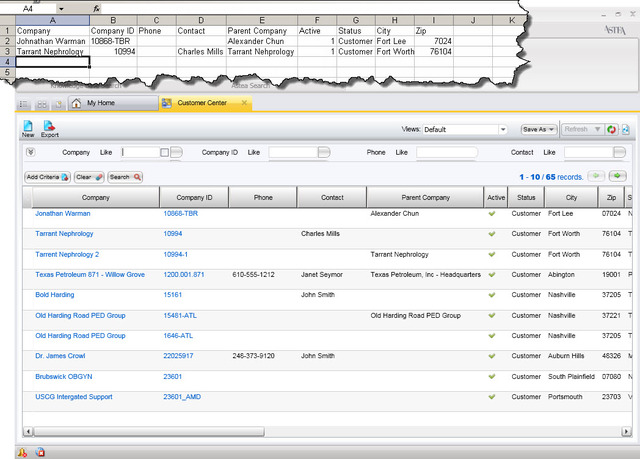Click the scrollbar left arrow
Image resolution: width=640 pixels, height=459 pixels.
(28, 431)
